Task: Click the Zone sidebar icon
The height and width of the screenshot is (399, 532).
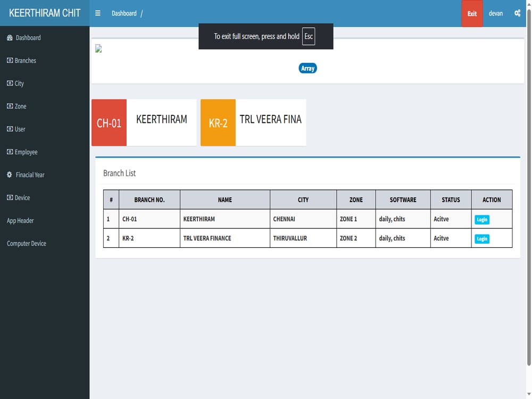Action: click(10, 106)
